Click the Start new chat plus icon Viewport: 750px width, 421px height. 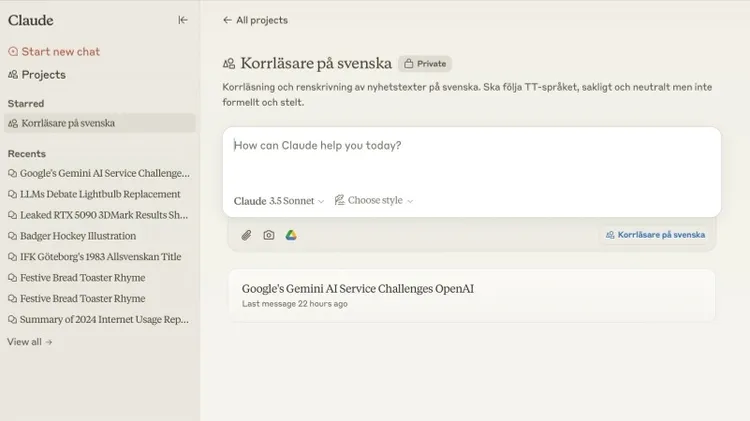point(13,52)
